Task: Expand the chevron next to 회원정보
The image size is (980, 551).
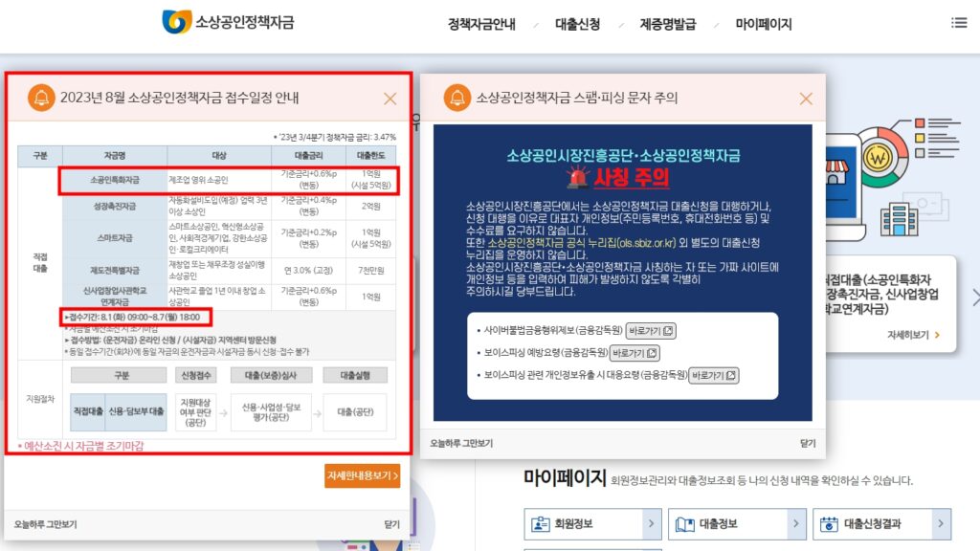Action: (650, 524)
